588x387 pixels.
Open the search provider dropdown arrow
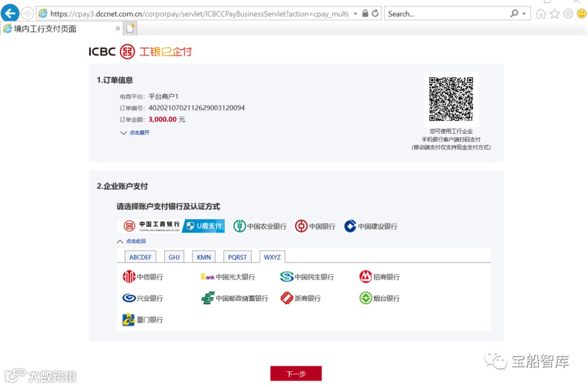coord(524,14)
